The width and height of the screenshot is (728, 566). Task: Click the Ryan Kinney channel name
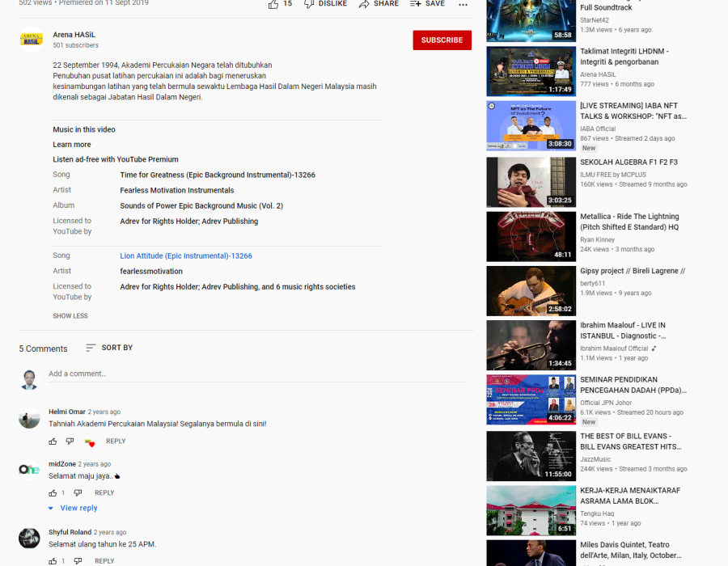click(597, 240)
